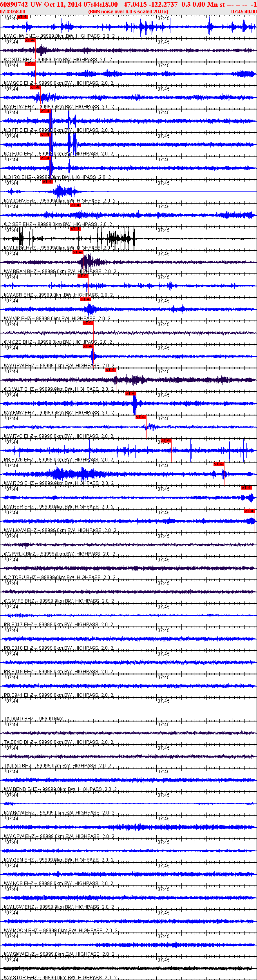Select the 'UW CPW EHZ' station label
The image size is (257, 980).
coord(19,836)
